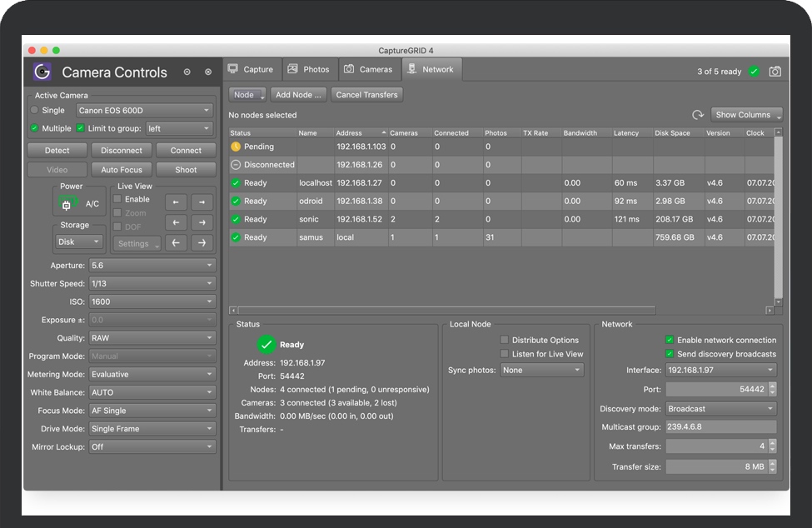The width and height of the screenshot is (812, 528).
Task: Open the ISO dropdown
Action: (x=152, y=301)
